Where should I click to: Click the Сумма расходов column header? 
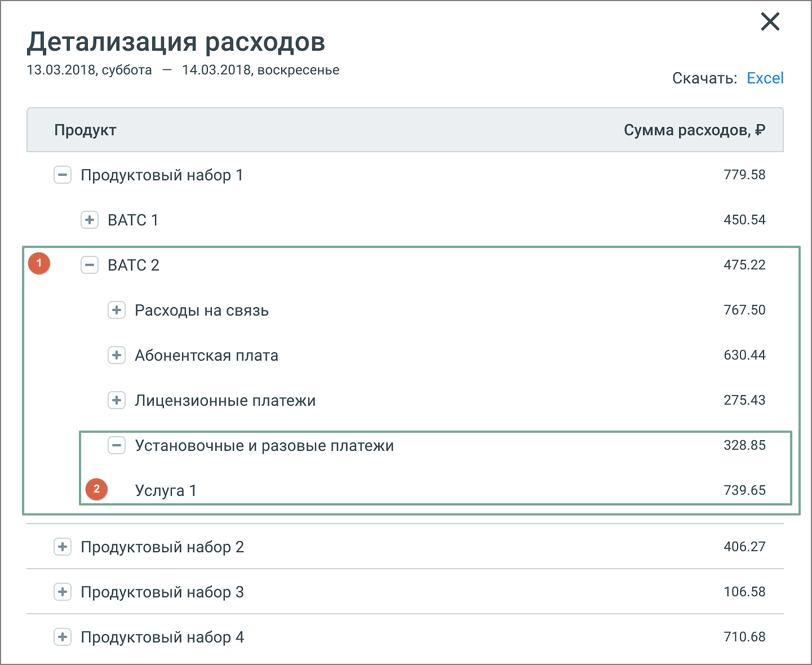click(694, 130)
